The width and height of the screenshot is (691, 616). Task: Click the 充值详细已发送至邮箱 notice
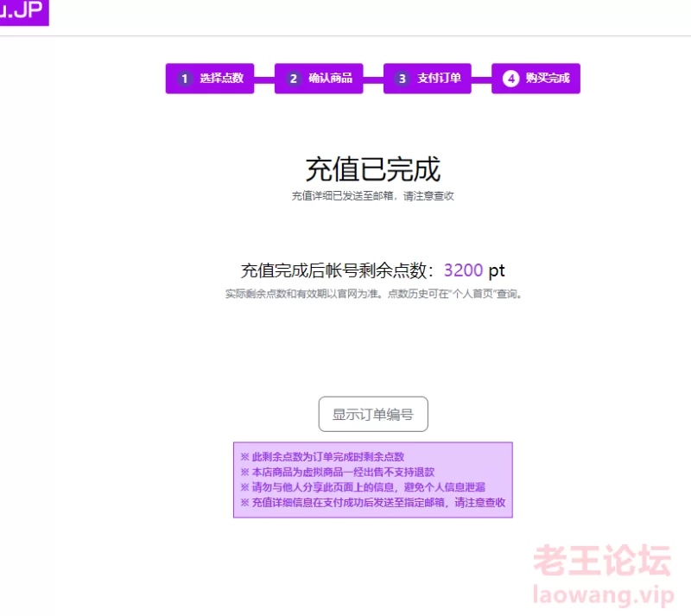tap(373, 196)
